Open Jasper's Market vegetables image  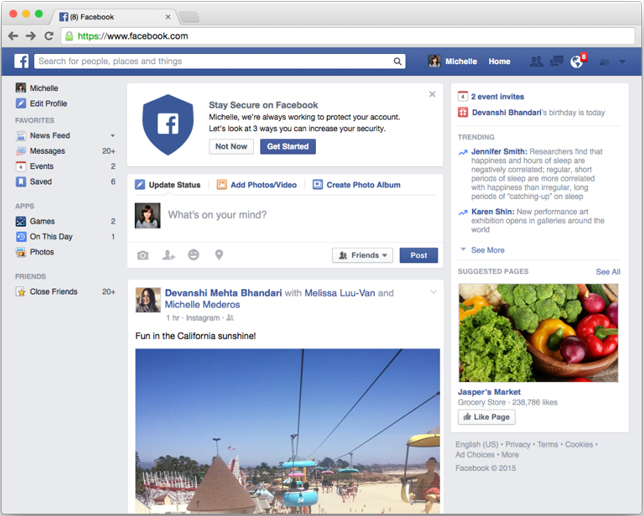(538, 333)
